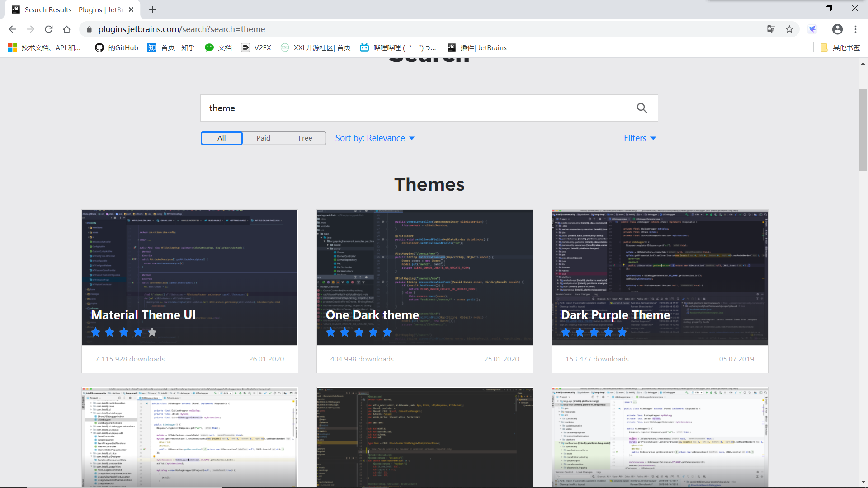Reload the page
Image resolution: width=868 pixels, height=488 pixels.
click(49, 29)
